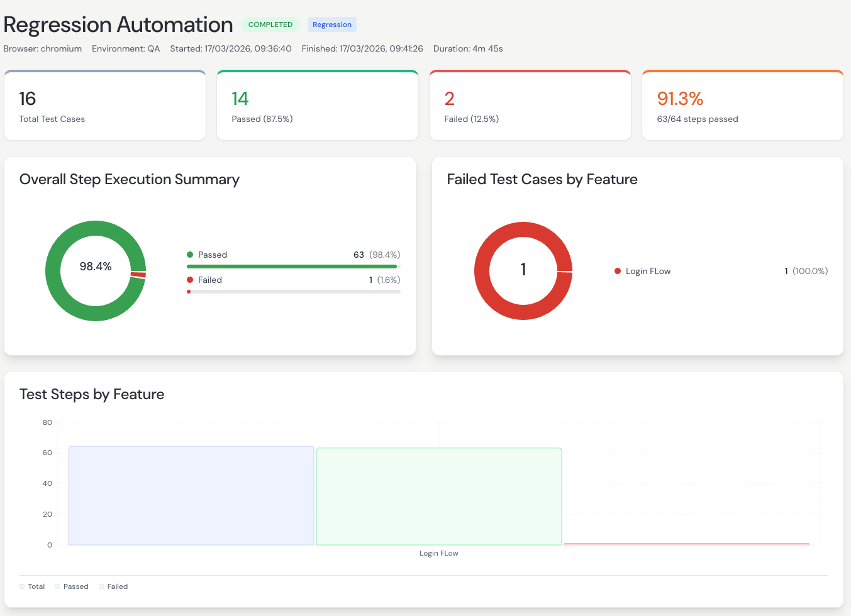Click the Passed legend green dot
The image size is (851, 616).
point(190,255)
